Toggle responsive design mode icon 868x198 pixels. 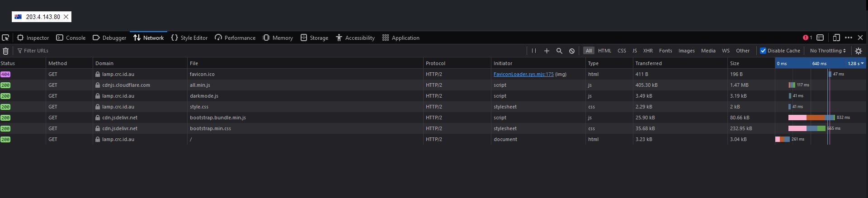click(836, 38)
